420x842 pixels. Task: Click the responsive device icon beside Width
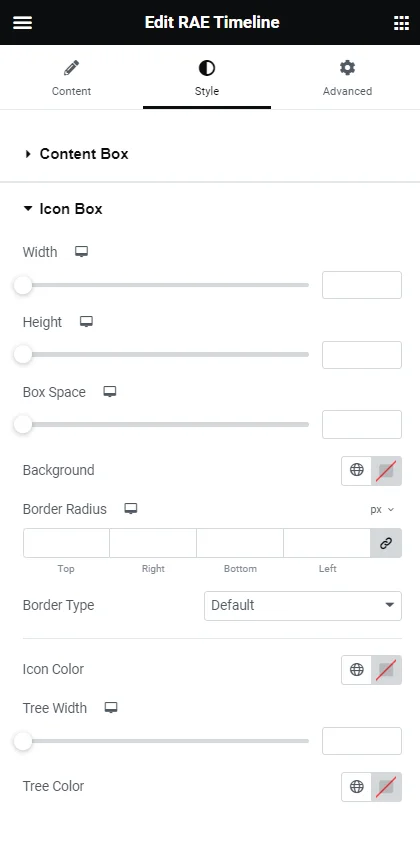click(x=81, y=252)
